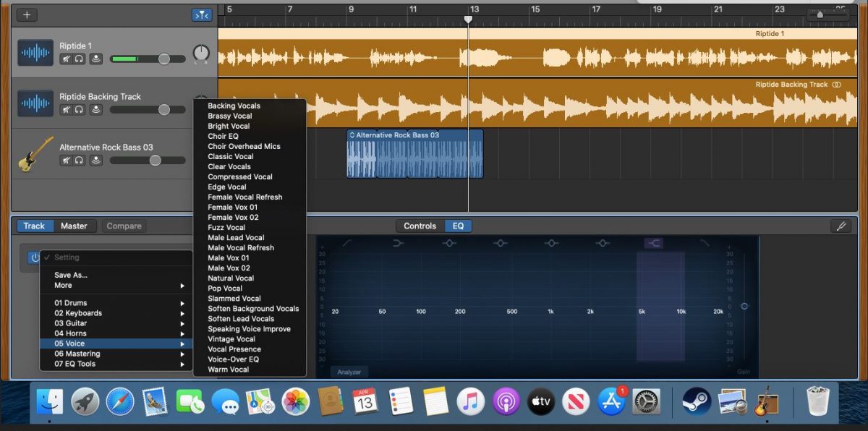Toggle the Analyzer in the EQ panel

tap(349, 372)
